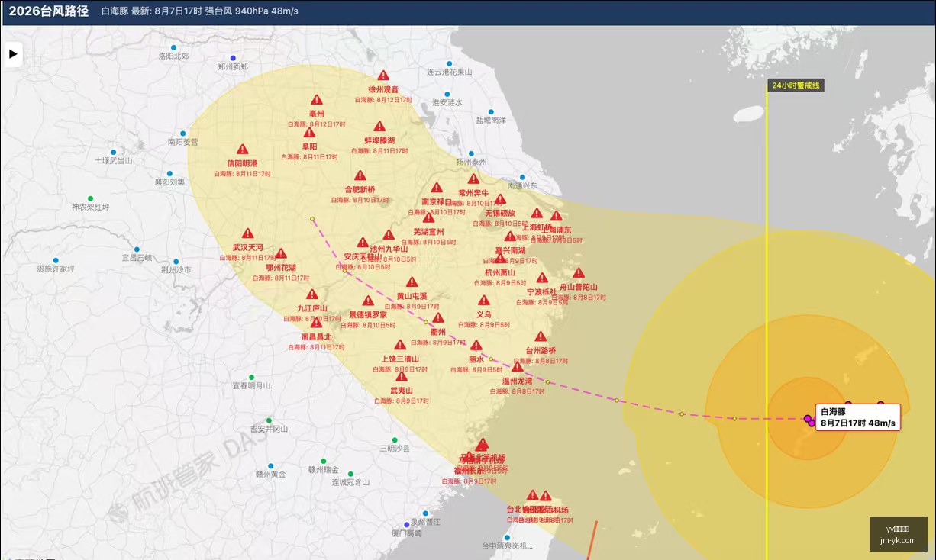This screenshot has height=560, width=936.
Task: Click the 2026台风路径 header title
Action: pos(49,11)
